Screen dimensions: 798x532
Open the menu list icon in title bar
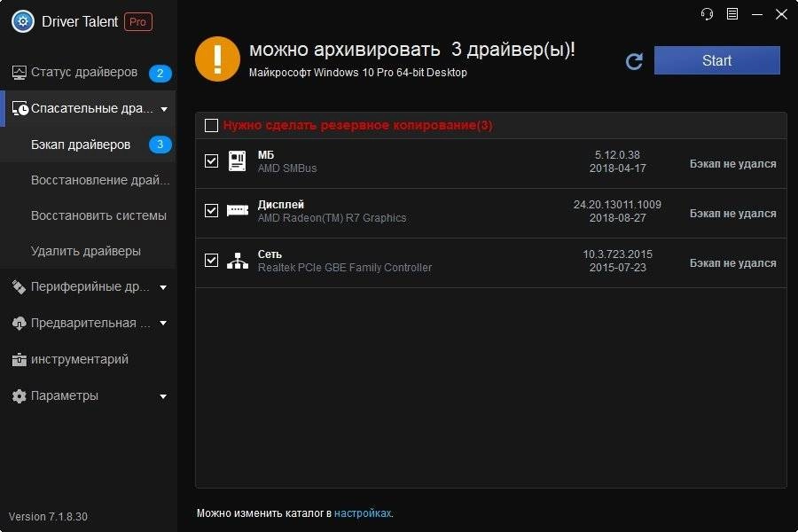[x=731, y=14]
